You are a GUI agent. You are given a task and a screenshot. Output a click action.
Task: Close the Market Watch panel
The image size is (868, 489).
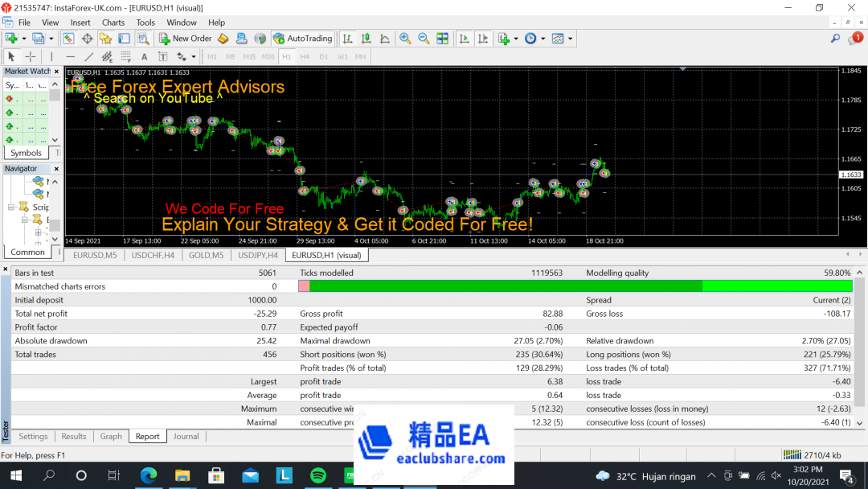pos(56,72)
